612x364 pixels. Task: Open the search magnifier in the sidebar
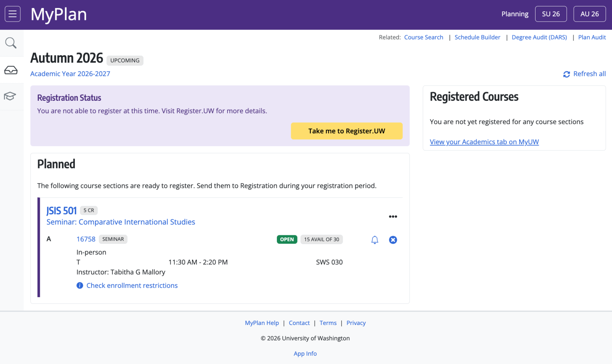11,43
